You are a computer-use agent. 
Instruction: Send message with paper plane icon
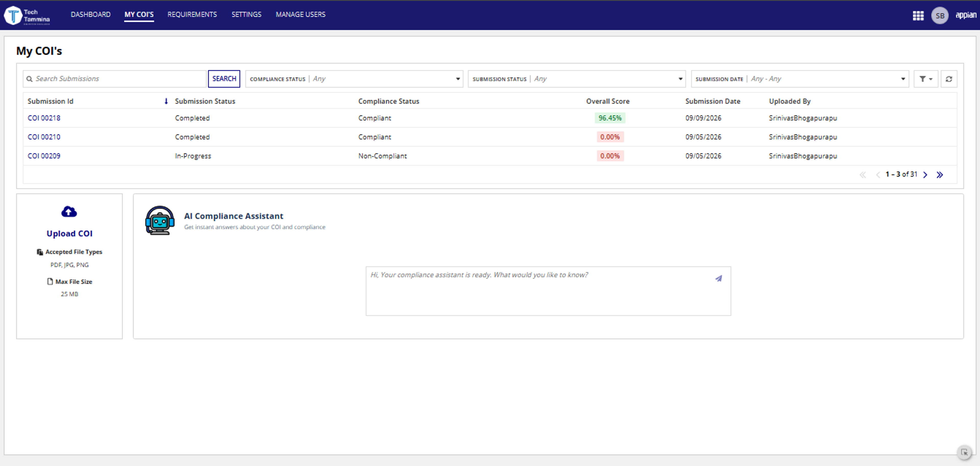coord(718,279)
